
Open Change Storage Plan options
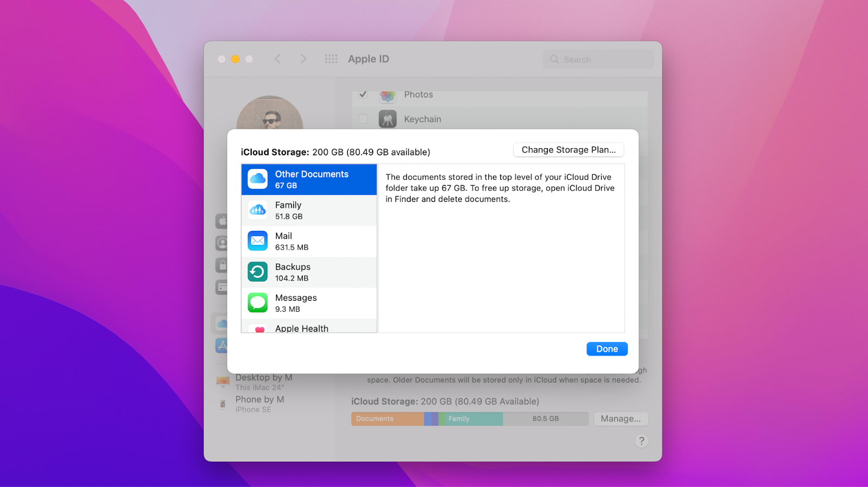[x=569, y=150]
